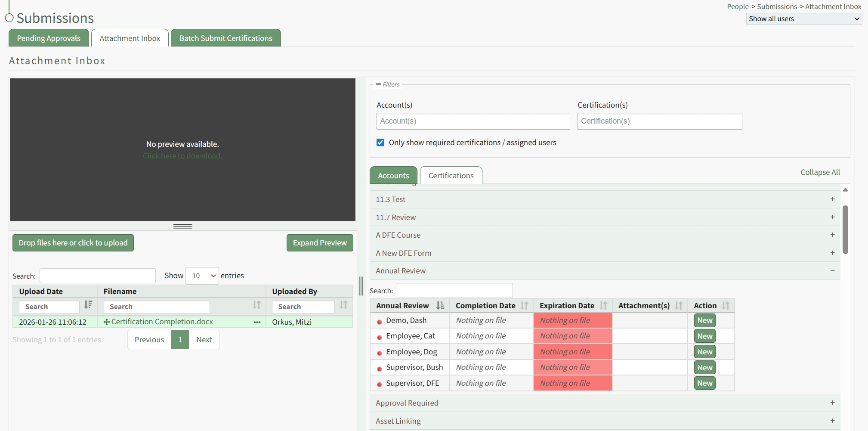
Task: Click the preview pane resize handle
Action: coord(182,226)
